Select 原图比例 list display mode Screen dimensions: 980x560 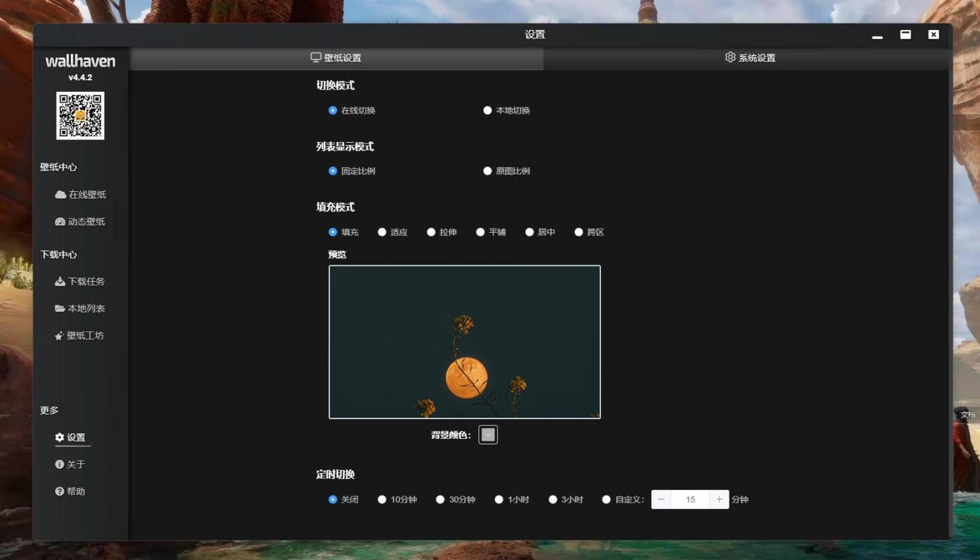[x=487, y=171]
